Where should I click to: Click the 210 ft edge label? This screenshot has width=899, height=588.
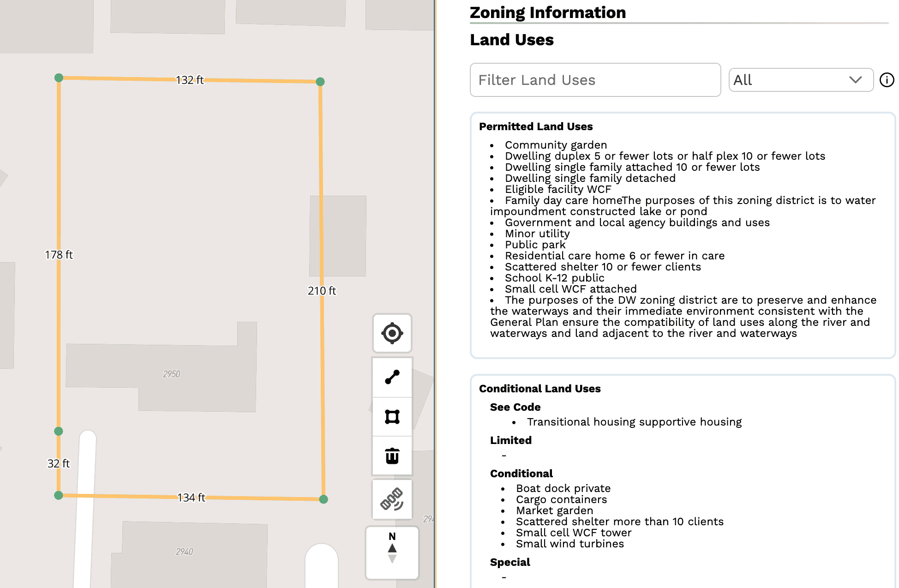[x=322, y=291]
